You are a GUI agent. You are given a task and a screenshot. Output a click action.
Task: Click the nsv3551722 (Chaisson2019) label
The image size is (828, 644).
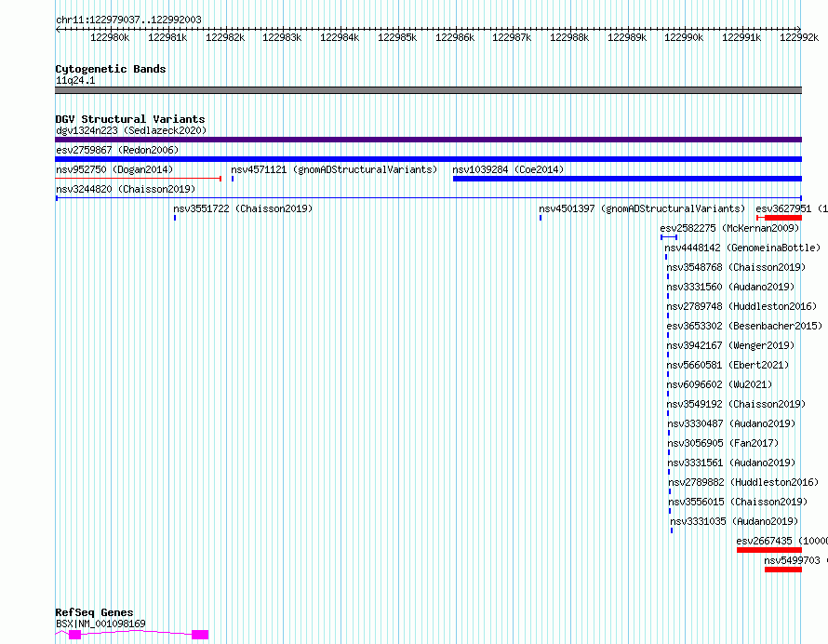(x=243, y=208)
